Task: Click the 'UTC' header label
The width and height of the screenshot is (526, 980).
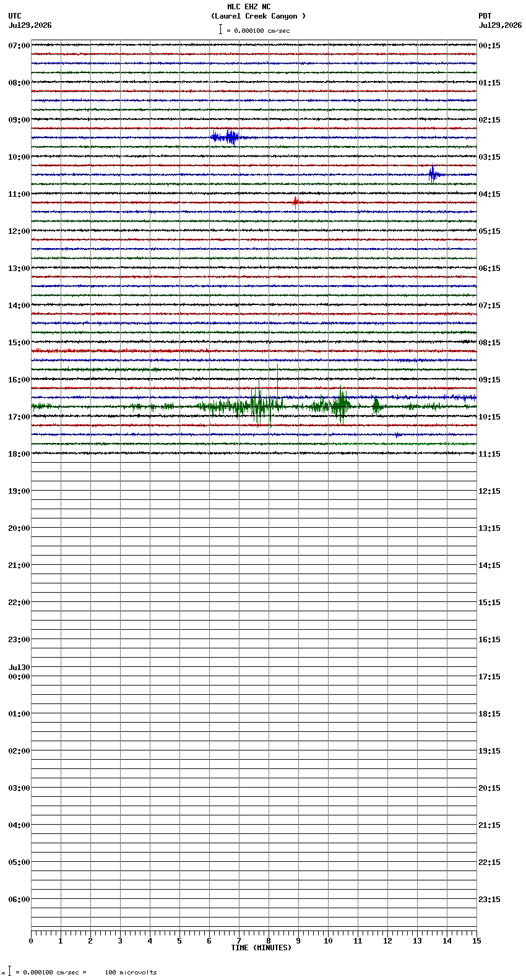Action: point(15,16)
